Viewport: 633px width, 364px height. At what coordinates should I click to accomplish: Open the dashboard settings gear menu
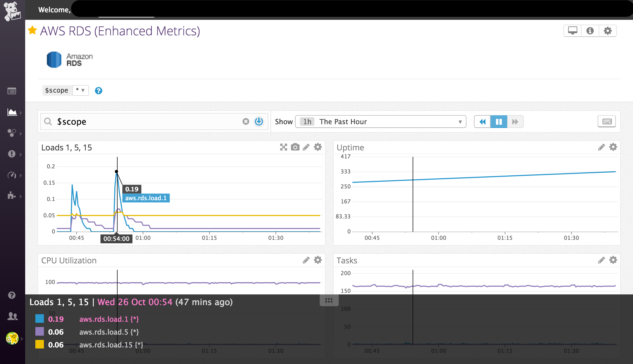point(608,31)
